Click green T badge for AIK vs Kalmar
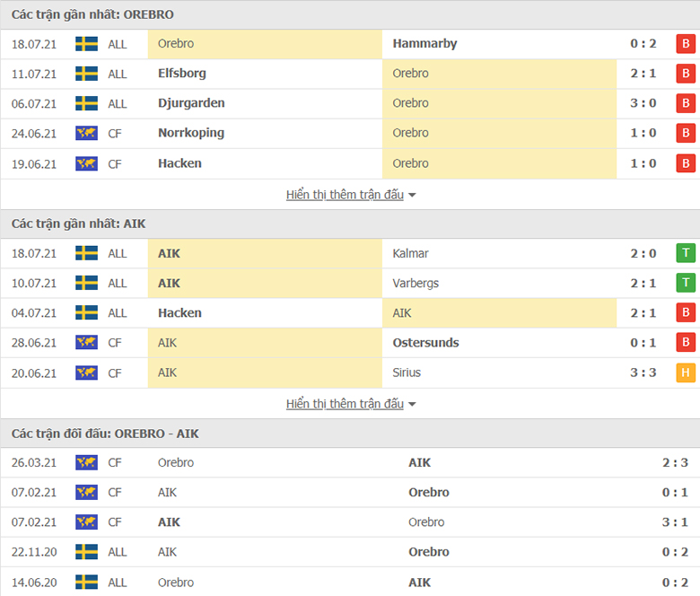The image size is (700, 596). point(686,253)
